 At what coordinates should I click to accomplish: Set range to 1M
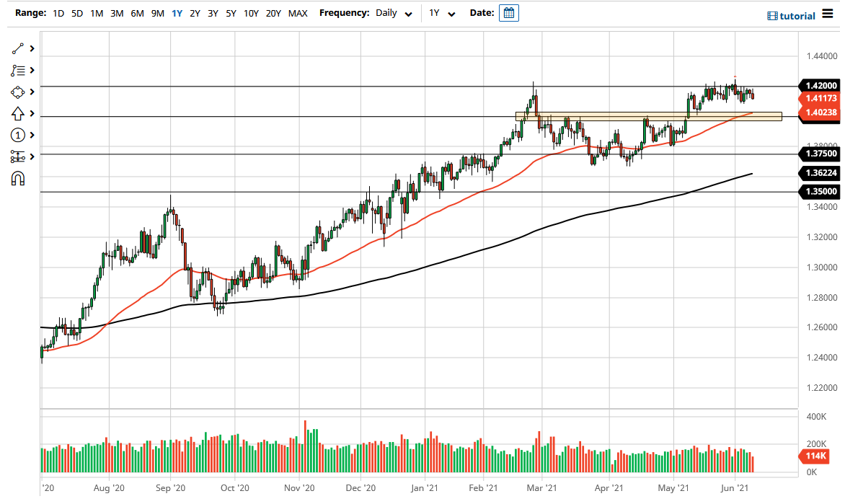point(97,14)
